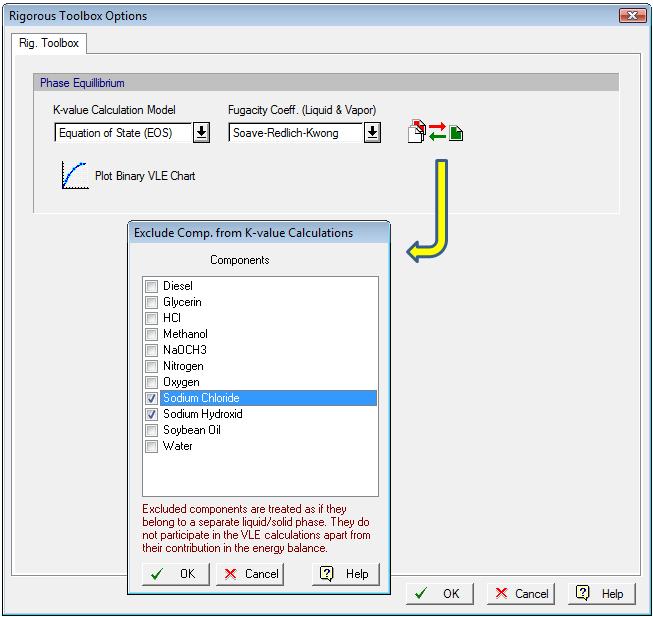This screenshot has width=653, height=617.
Task: Open Help at the bottom-right of main window
Action: pyautogui.click(x=601, y=593)
